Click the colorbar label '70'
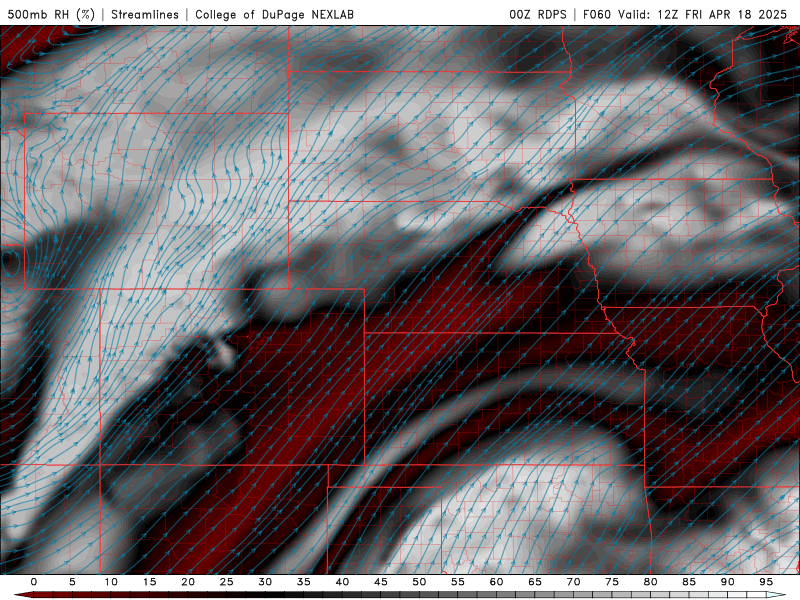Viewport: 800px width, 600px height. click(x=573, y=582)
